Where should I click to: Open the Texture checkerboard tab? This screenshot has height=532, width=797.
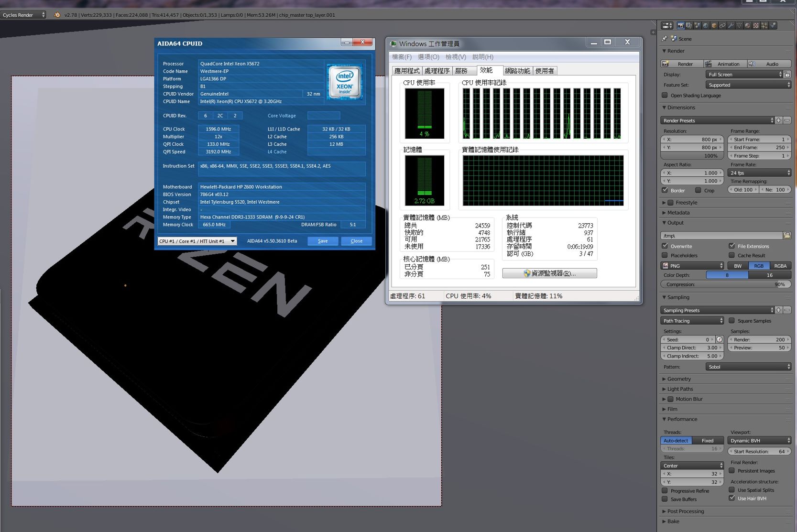[x=756, y=26]
